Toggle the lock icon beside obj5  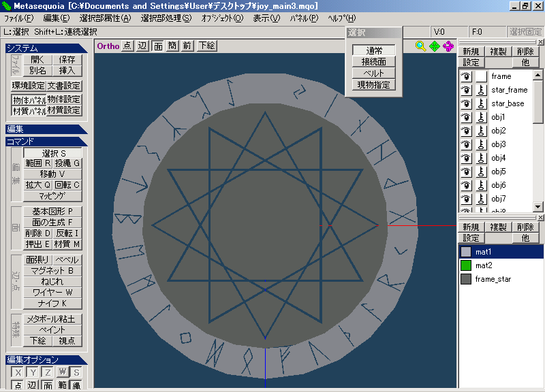[482, 171]
